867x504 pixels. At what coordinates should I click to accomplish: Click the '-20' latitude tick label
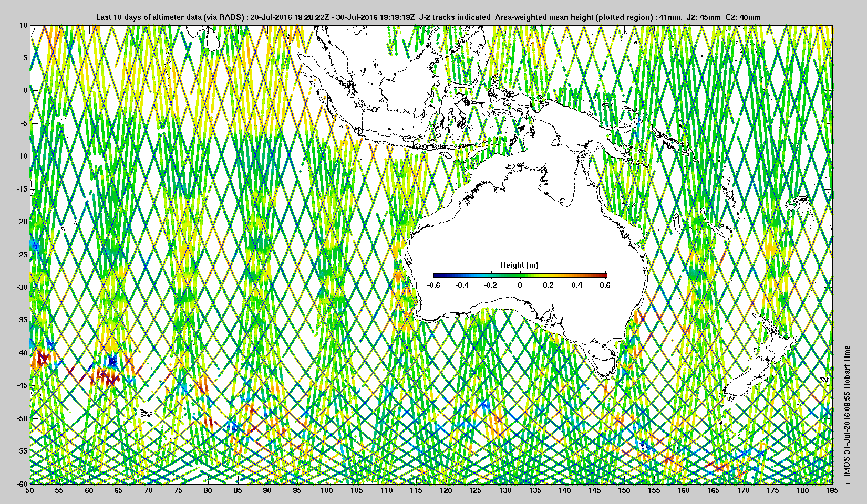tap(22, 222)
